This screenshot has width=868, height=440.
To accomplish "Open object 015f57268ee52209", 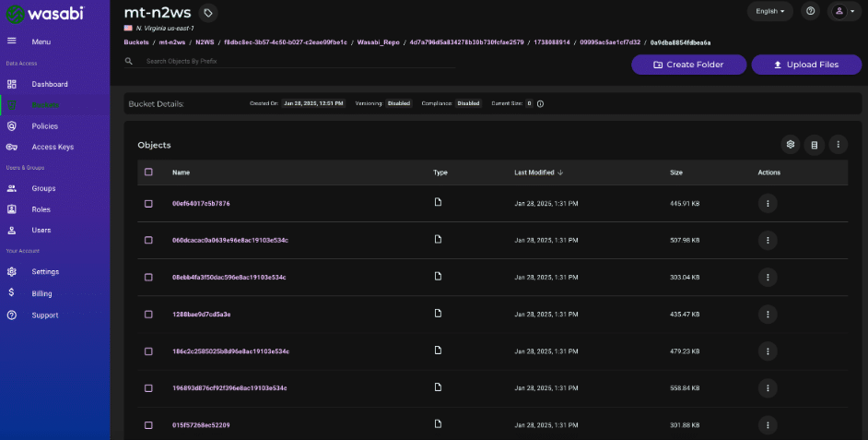I will point(201,425).
